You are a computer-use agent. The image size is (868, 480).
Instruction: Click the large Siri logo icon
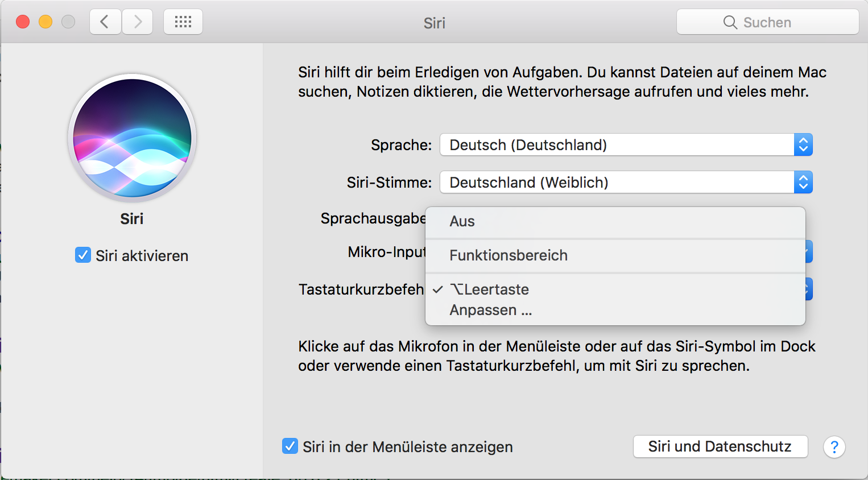132,138
